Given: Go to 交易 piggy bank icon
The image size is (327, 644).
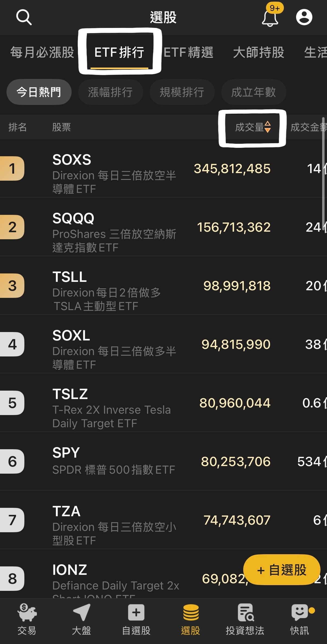Looking at the screenshot, I should click(27, 612).
